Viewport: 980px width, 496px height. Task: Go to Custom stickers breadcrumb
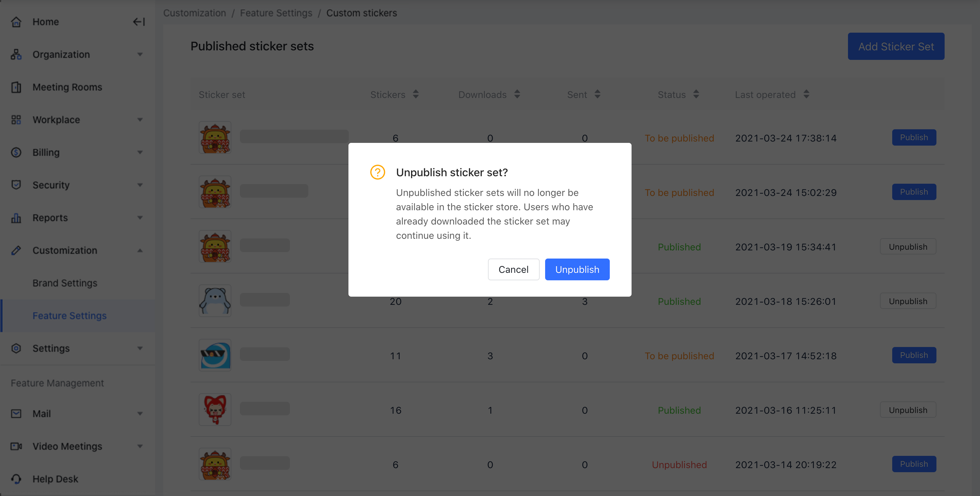(361, 13)
